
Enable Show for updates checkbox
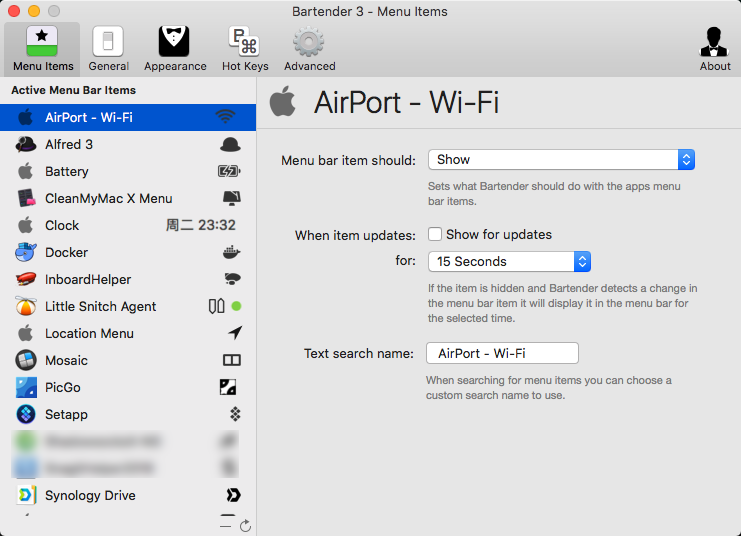pyautogui.click(x=435, y=234)
